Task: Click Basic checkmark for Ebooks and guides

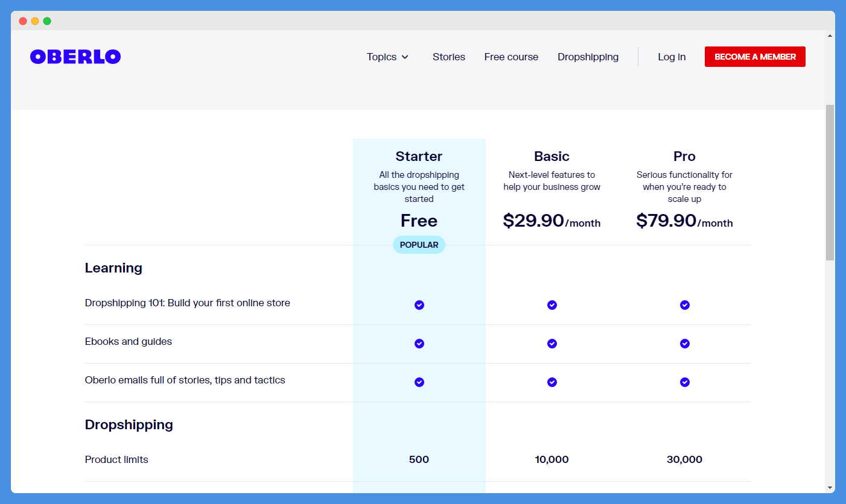Action: click(552, 344)
